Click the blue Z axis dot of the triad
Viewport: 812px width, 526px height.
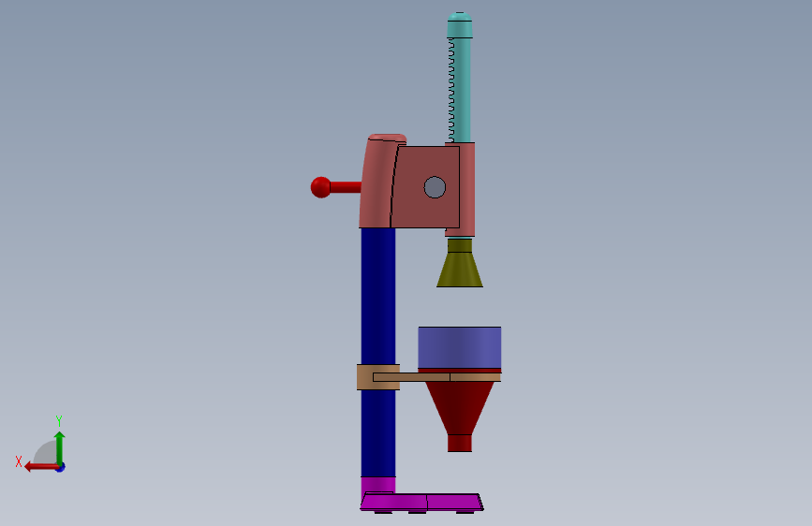(61, 467)
